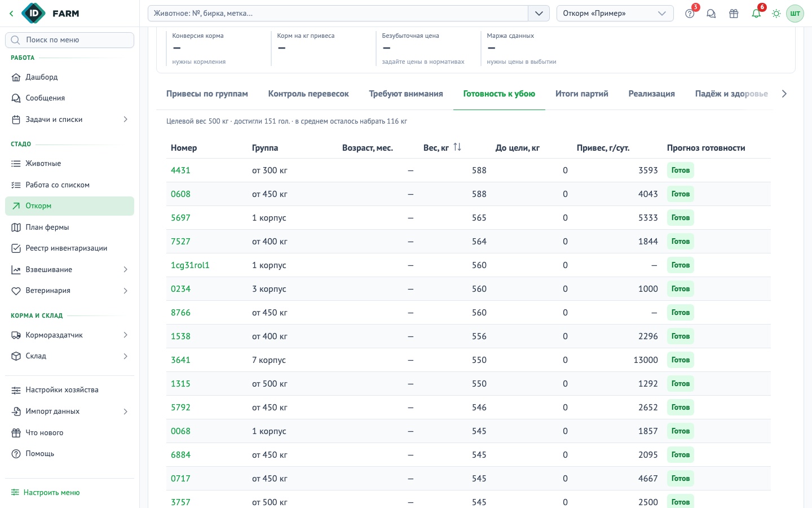The height and width of the screenshot is (508, 812).
Task: Open animal number 4431 link
Action: (180, 170)
